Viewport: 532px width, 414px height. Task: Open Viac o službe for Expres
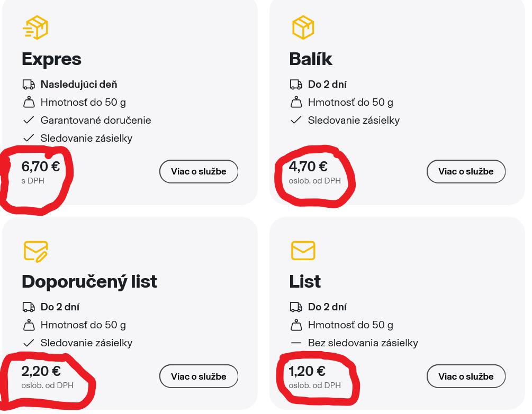(x=199, y=171)
